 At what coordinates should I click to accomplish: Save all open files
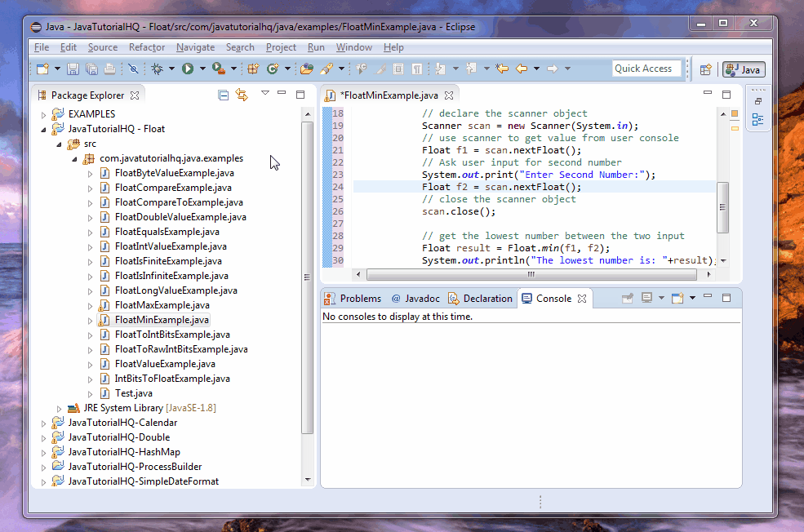coord(92,69)
